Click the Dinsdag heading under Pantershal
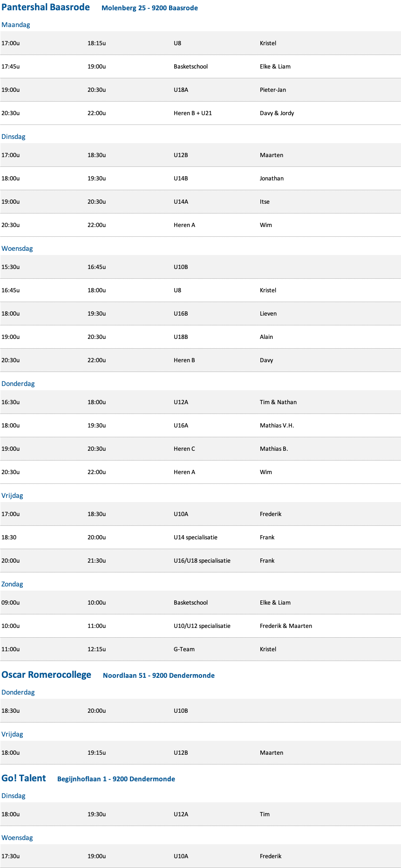The image size is (401, 868). click(x=14, y=137)
